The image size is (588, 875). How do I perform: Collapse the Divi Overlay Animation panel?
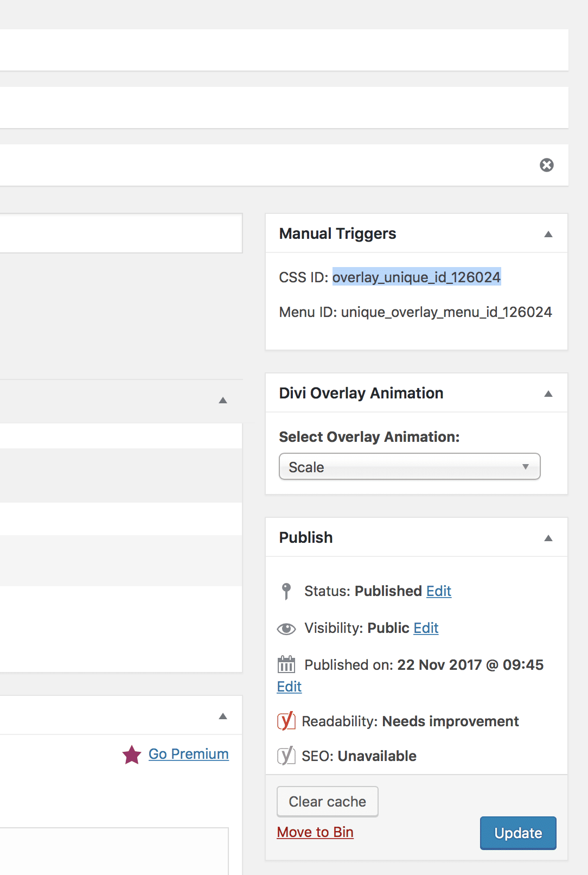point(548,394)
